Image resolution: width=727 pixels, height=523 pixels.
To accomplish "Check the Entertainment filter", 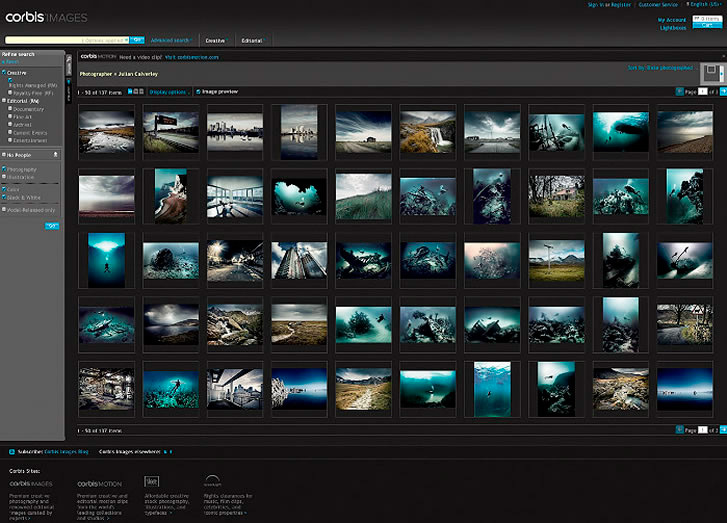I will point(10,140).
